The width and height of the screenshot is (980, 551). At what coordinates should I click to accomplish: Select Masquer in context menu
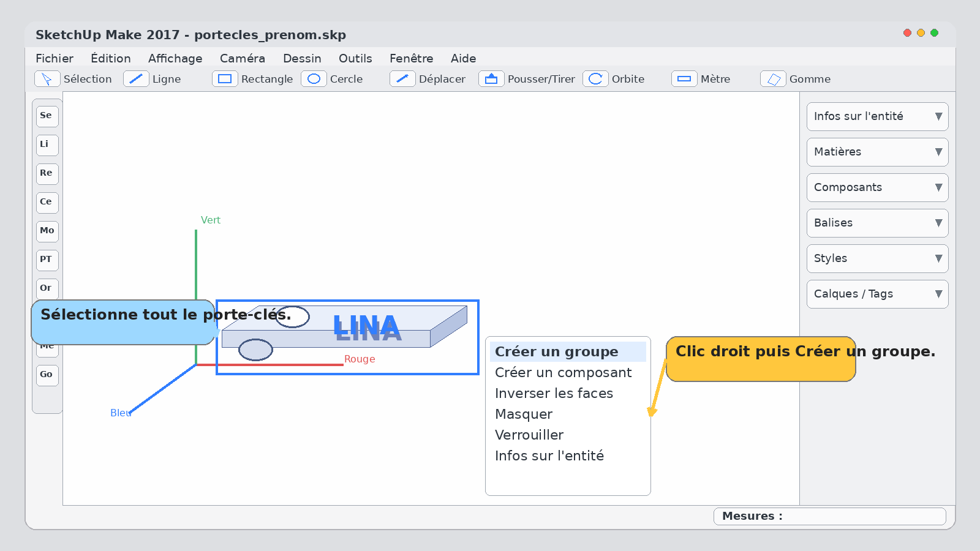[x=568, y=414]
